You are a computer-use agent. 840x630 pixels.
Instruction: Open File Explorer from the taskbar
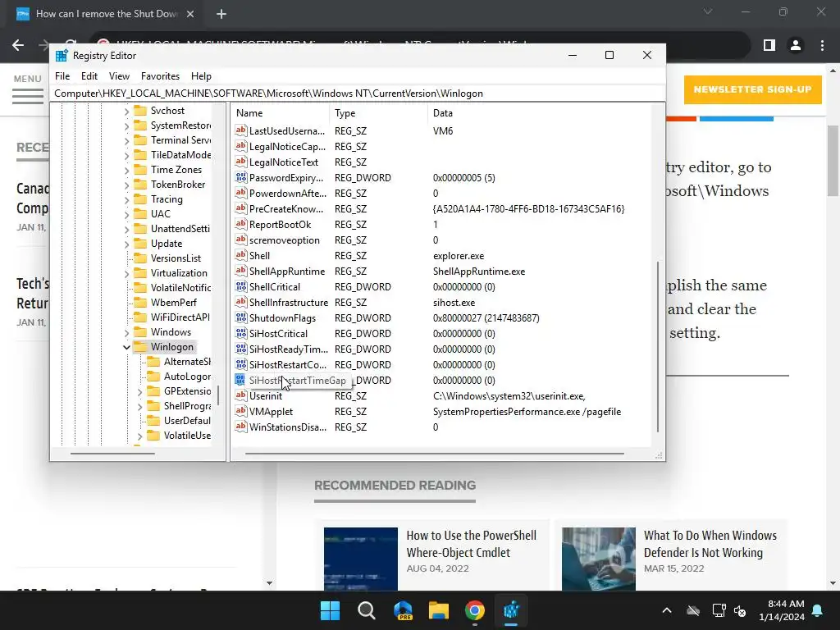click(439, 610)
